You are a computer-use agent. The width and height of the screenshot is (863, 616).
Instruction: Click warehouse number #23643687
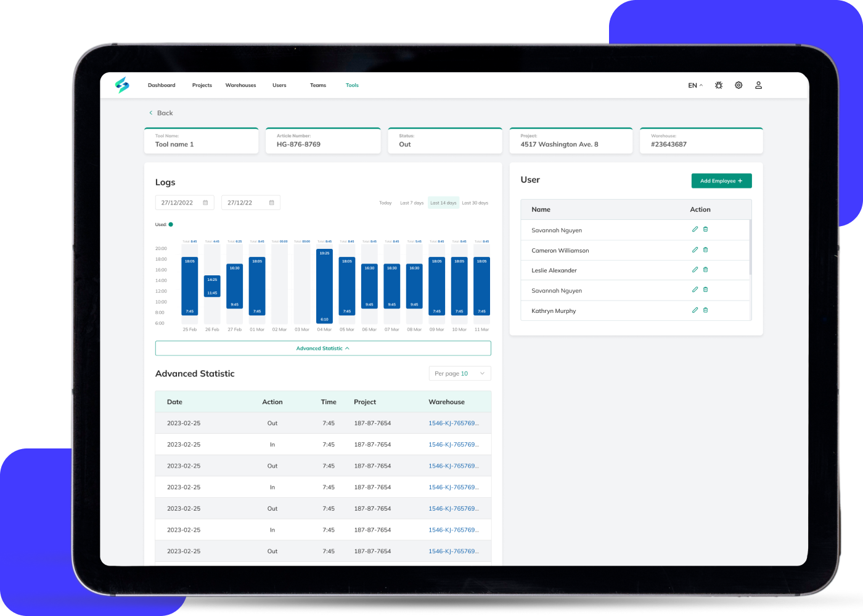coord(669,144)
